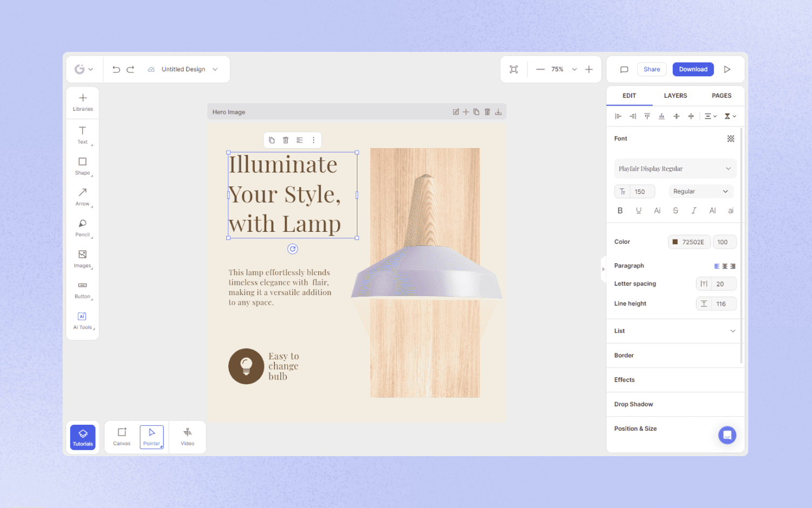Open the distribute spacing dropdown
The width and height of the screenshot is (812, 508).
[710, 116]
